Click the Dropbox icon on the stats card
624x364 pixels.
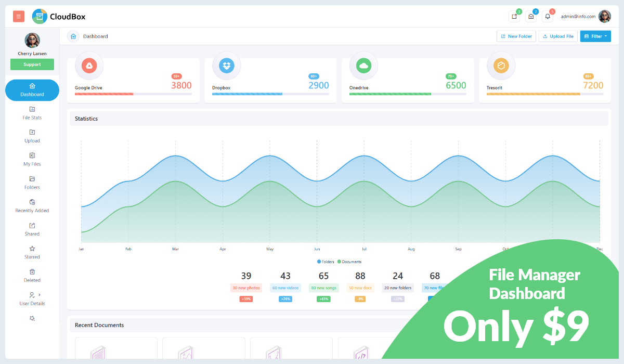[226, 66]
